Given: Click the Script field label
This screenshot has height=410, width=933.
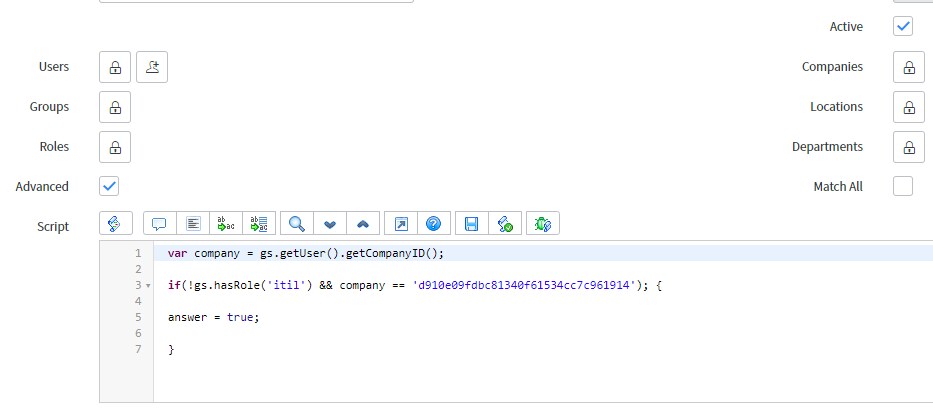Looking at the screenshot, I should (53, 227).
